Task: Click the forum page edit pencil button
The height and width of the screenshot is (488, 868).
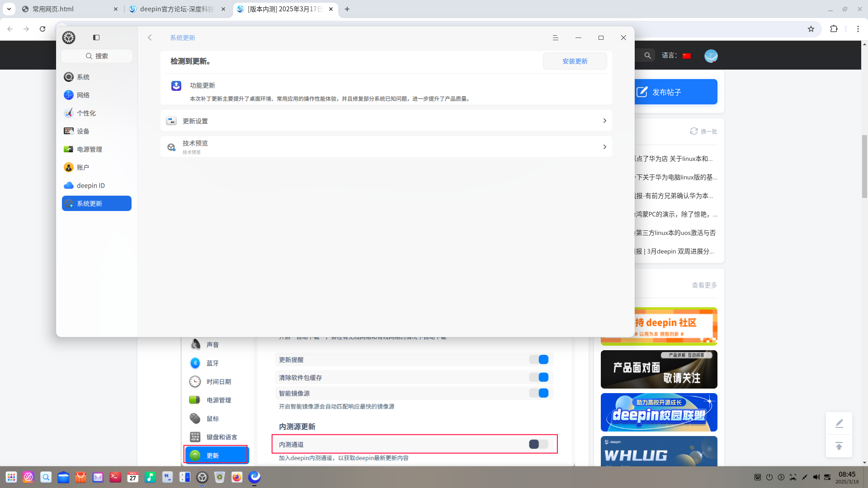Action: coord(839,423)
